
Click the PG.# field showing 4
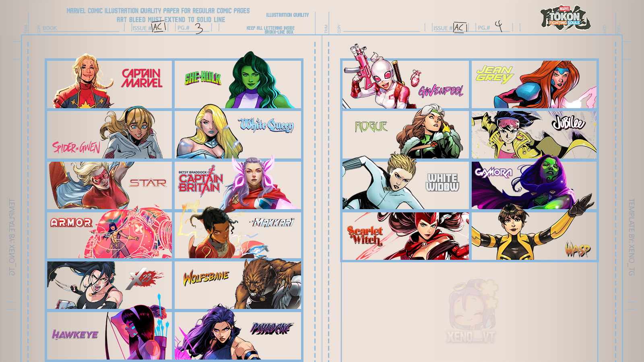point(494,27)
